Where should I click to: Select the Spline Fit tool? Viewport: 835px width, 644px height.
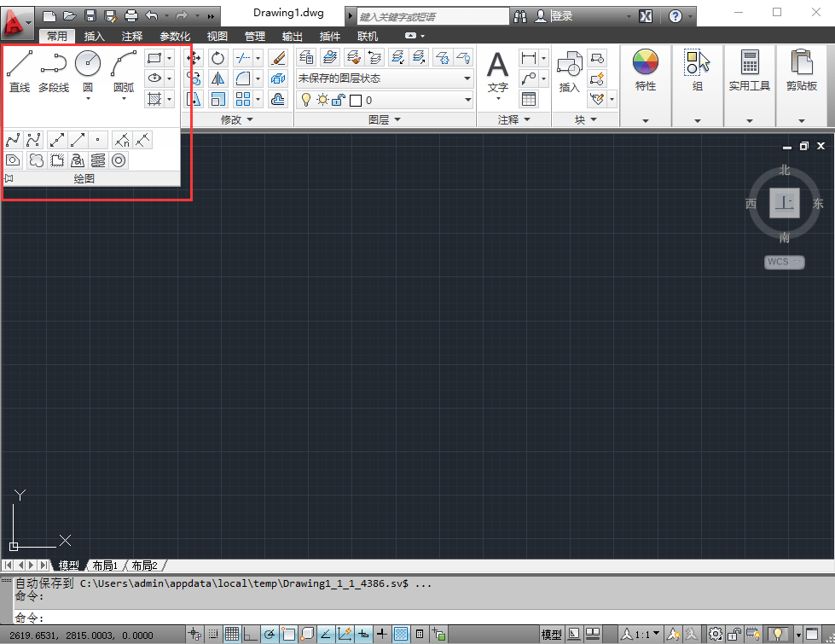[14, 140]
